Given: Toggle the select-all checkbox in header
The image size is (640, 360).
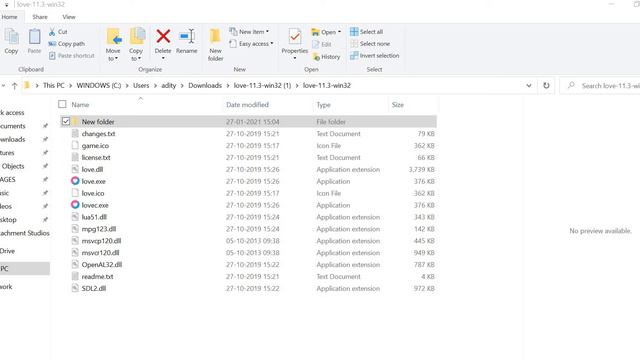Looking at the screenshot, I should (x=62, y=104).
